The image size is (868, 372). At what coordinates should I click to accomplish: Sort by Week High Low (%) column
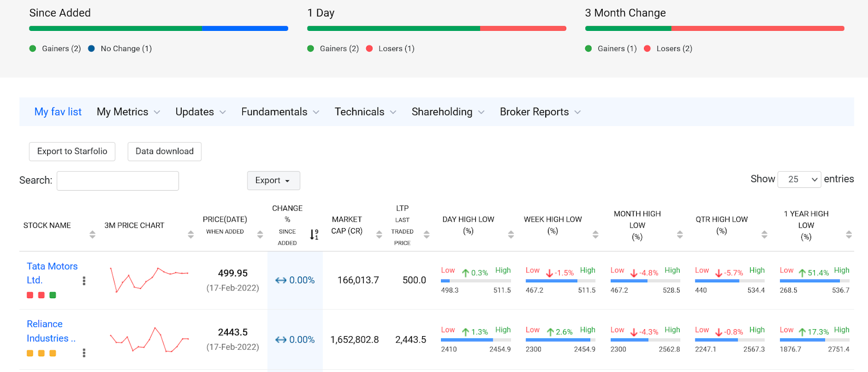tap(596, 235)
